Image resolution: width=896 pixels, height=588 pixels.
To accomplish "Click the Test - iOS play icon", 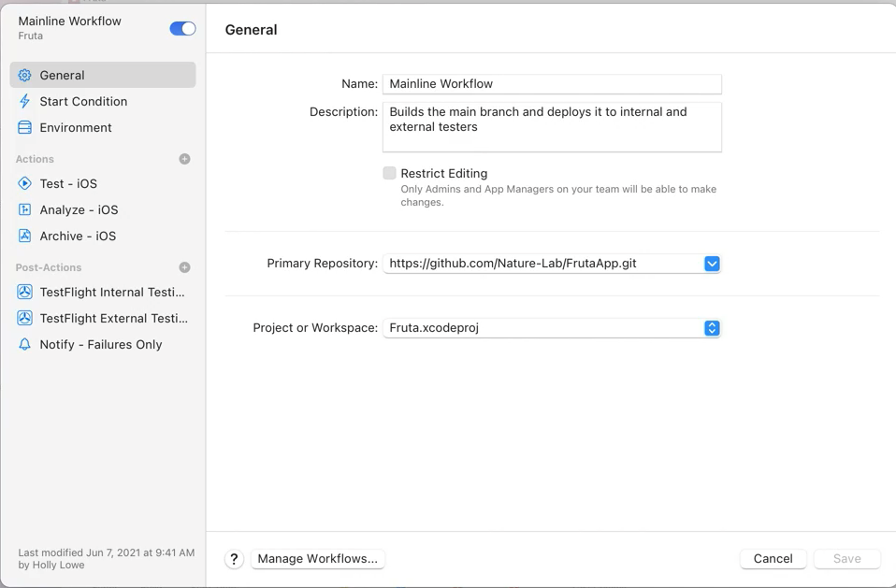I will click(24, 183).
